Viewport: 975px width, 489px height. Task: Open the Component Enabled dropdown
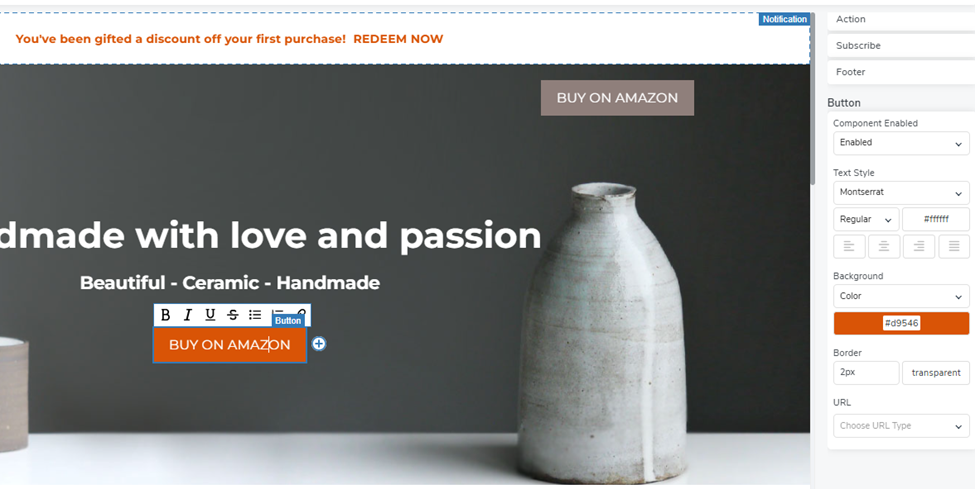(x=901, y=143)
